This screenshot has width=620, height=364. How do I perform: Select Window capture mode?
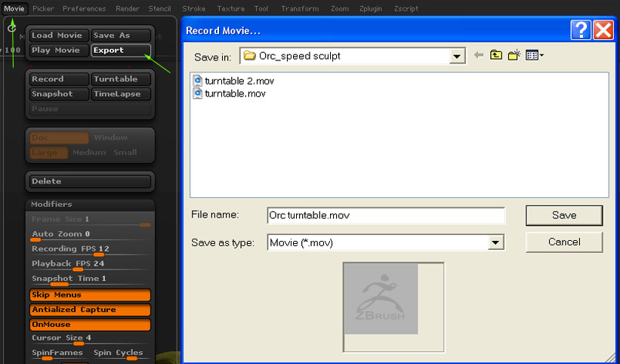click(111, 137)
